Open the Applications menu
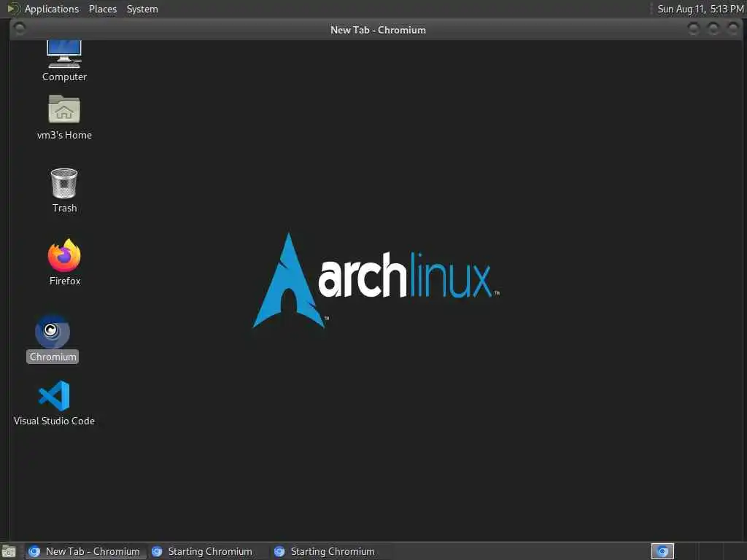 pos(52,9)
